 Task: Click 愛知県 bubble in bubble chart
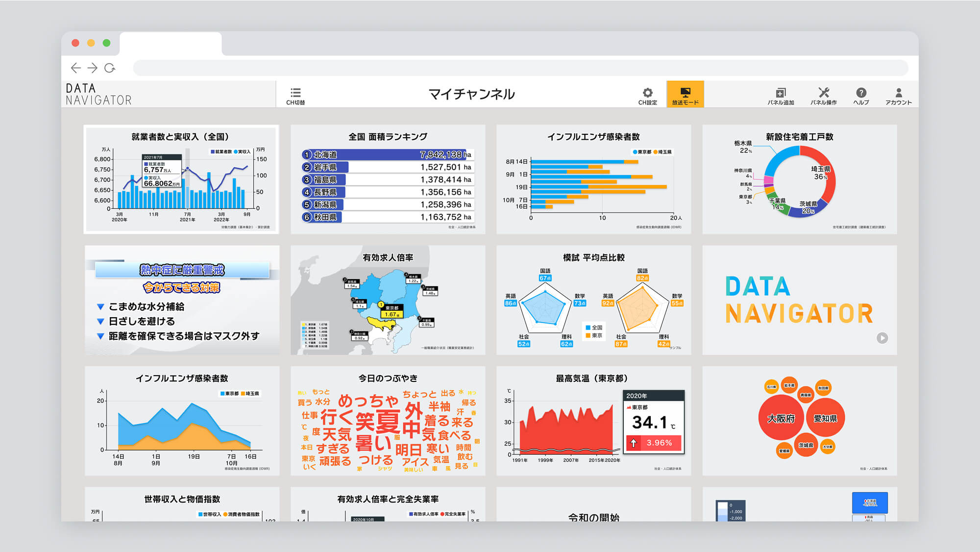point(825,418)
